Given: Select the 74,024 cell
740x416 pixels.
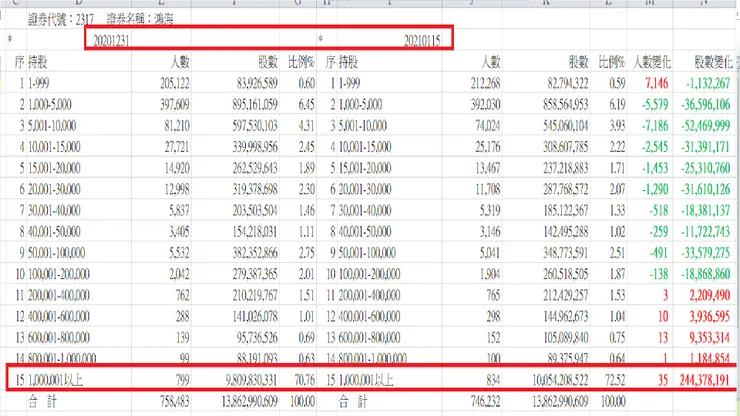Looking at the screenshot, I should pos(488,126).
